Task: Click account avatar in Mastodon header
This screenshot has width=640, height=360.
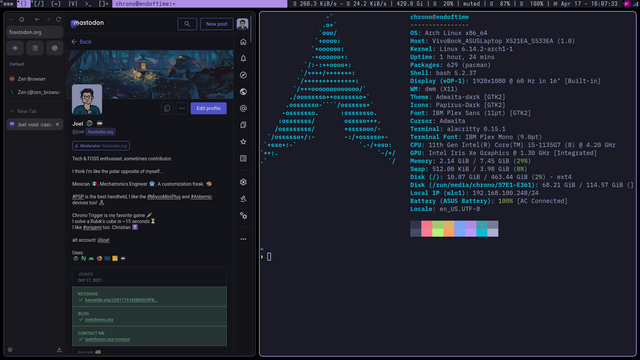Action: click(x=242, y=24)
